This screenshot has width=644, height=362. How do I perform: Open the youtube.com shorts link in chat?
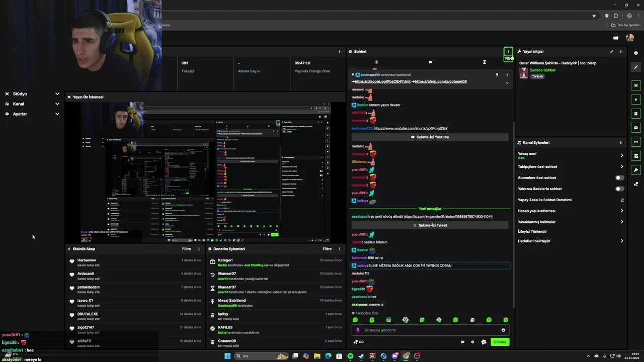411,128
